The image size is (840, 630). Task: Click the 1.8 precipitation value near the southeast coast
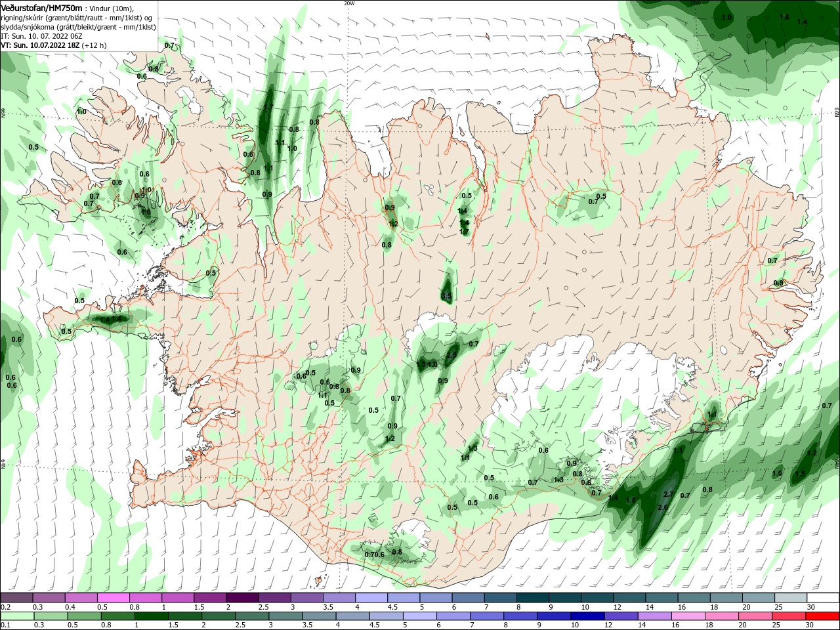(631, 500)
